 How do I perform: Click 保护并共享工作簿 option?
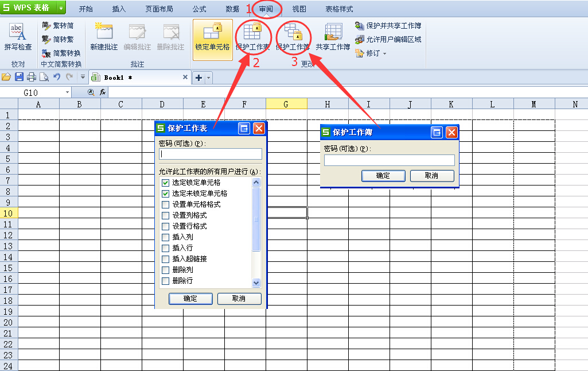pyautogui.click(x=388, y=25)
